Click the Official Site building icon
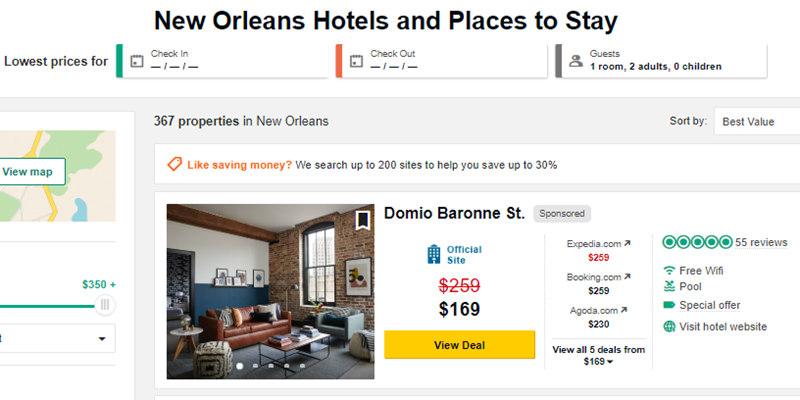Viewport: 800px width, 400px height. (434, 254)
